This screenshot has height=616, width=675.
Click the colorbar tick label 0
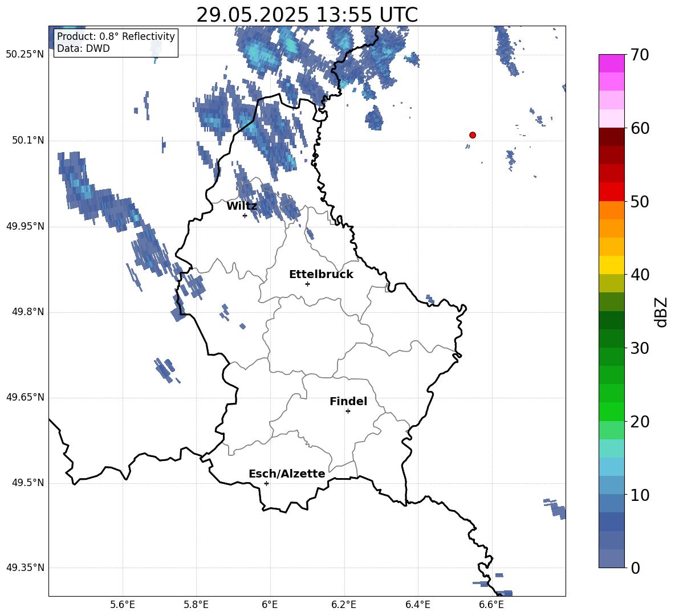635,568
